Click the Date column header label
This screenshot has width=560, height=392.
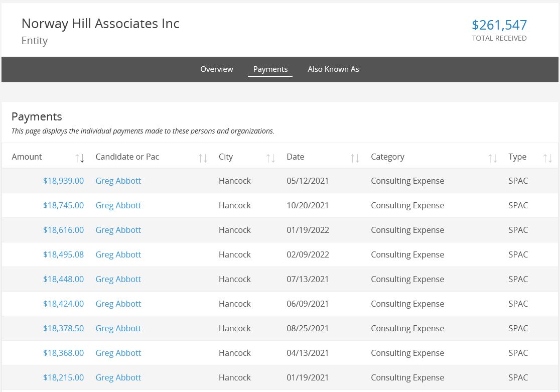tap(296, 157)
